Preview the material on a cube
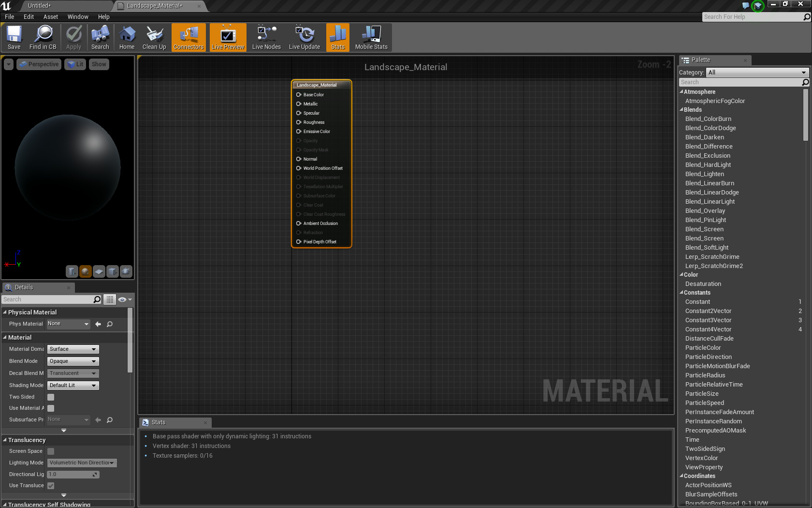Image resolution: width=812 pixels, height=508 pixels. [x=113, y=271]
